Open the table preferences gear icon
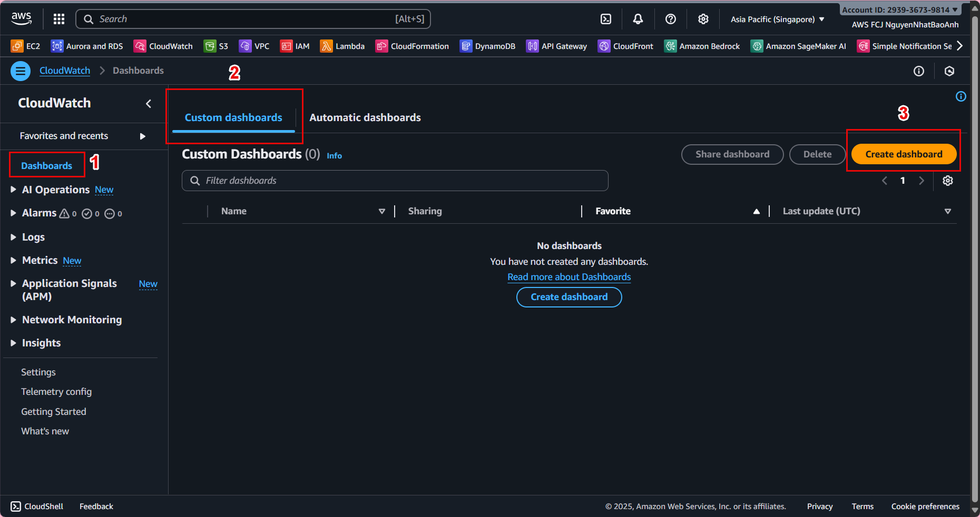980x517 pixels. (948, 181)
